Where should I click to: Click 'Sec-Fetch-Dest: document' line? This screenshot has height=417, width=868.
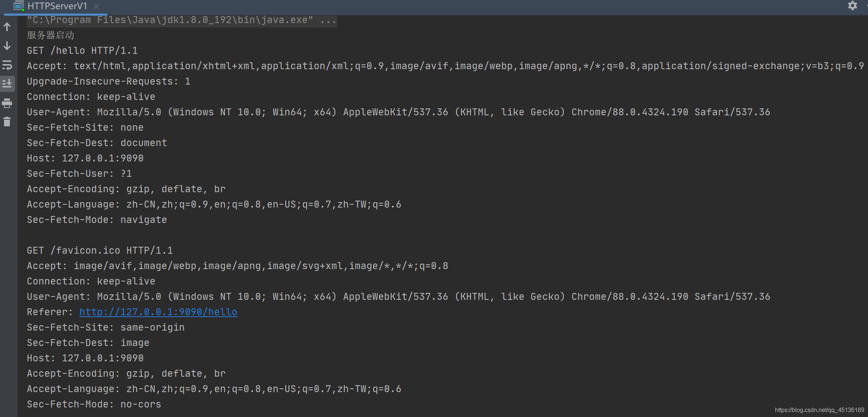click(97, 143)
